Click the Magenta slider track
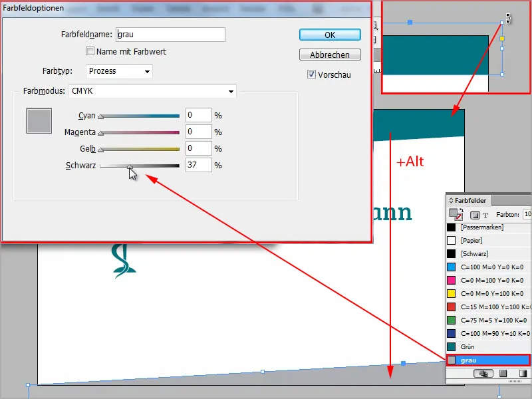 tap(140, 132)
